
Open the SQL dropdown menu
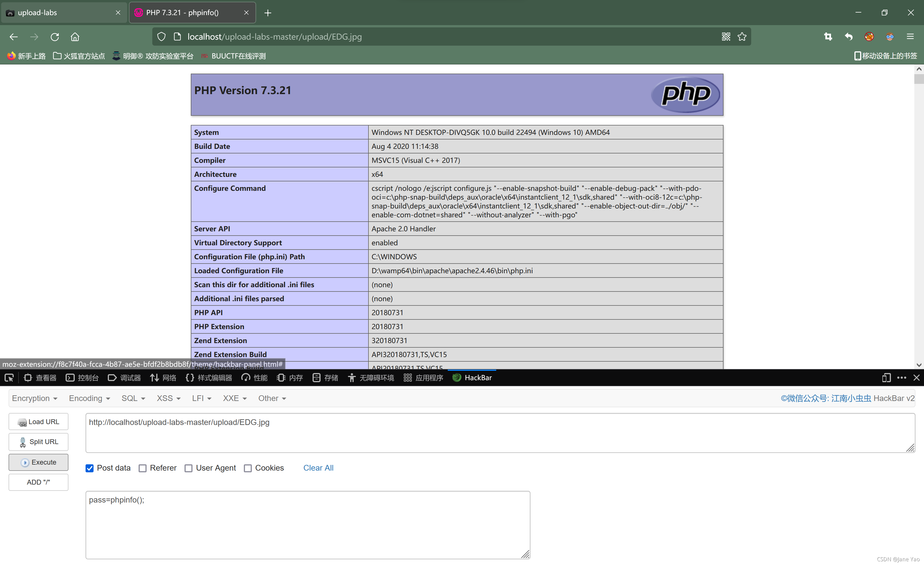[133, 398]
